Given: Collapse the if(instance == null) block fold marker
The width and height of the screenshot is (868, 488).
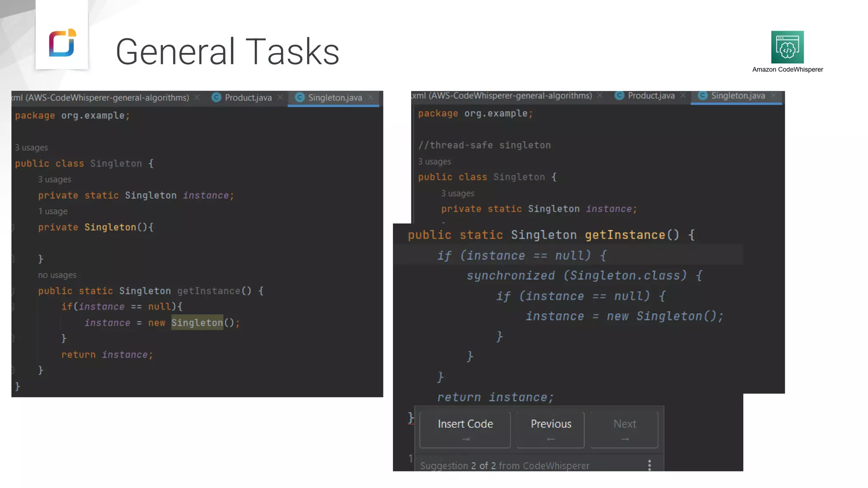Looking at the screenshot, I should click(13, 307).
